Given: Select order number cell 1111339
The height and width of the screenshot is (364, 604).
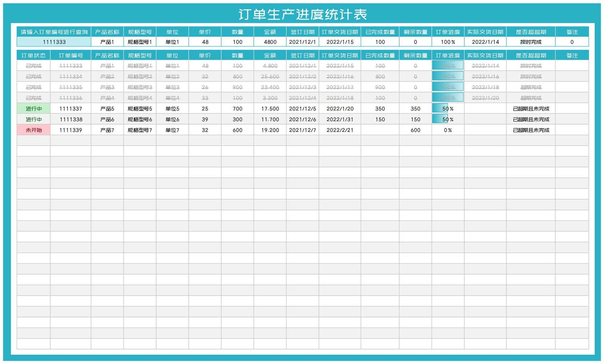Looking at the screenshot, I should (x=71, y=130).
